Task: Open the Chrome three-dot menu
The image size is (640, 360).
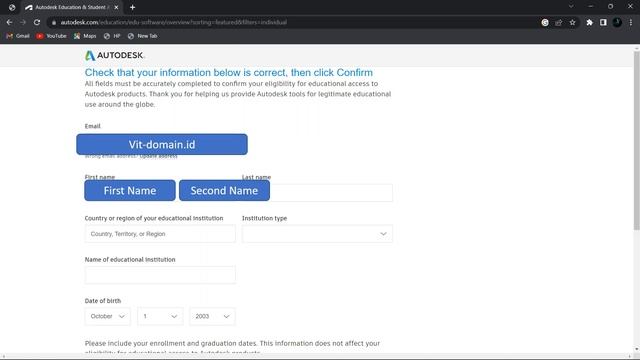Action: [x=631, y=22]
